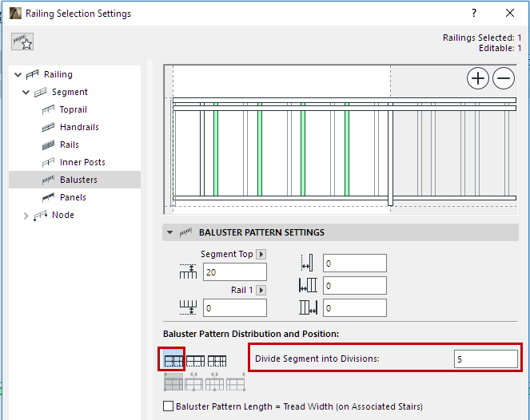
Task: Click the 'Editable: 1' text
Action: (x=500, y=48)
